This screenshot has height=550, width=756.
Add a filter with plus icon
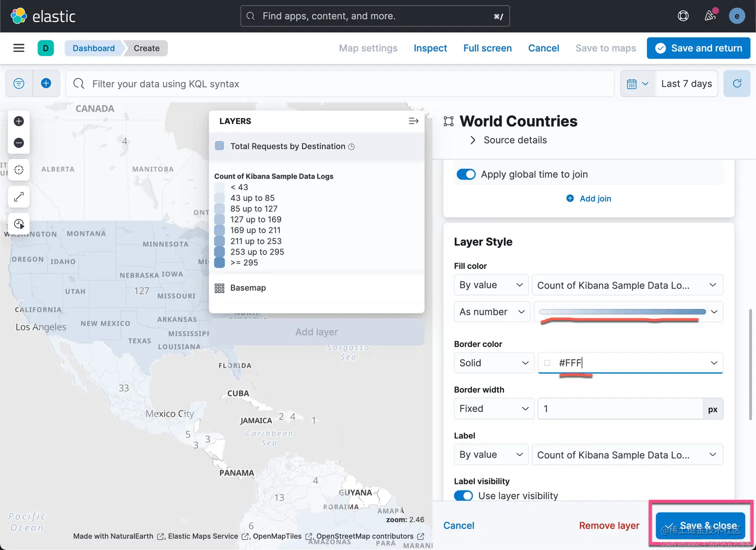tap(46, 83)
